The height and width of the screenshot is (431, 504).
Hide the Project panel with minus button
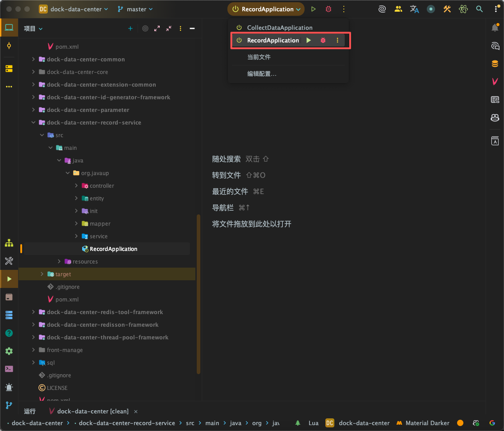tap(192, 28)
